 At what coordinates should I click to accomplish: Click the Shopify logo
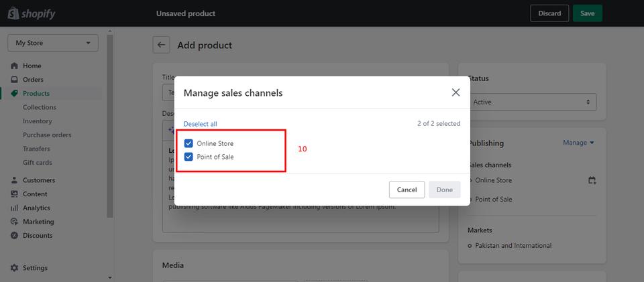click(32, 14)
